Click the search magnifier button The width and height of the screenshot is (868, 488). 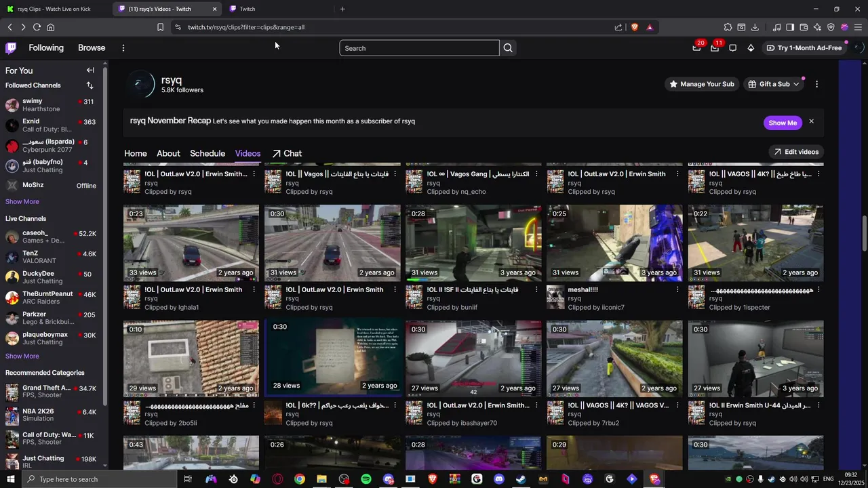[x=508, y=48]
